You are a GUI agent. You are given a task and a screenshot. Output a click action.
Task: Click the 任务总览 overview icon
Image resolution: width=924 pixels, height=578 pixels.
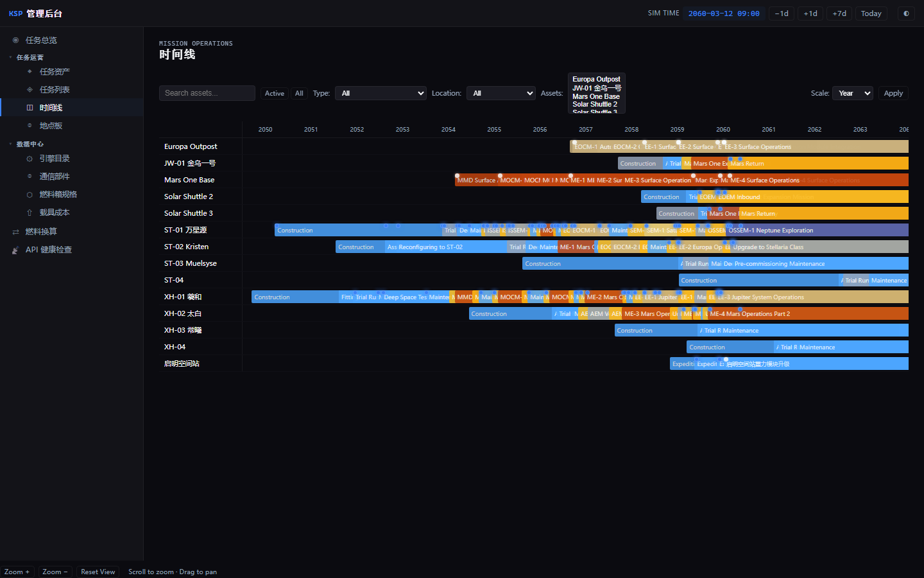point(15,40)
